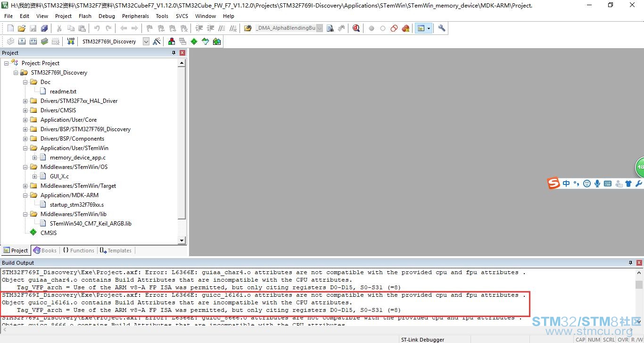
Task: Select STemWin540_CM7_Keil_ARGB.lib in tree
Action: coord(91,224)
